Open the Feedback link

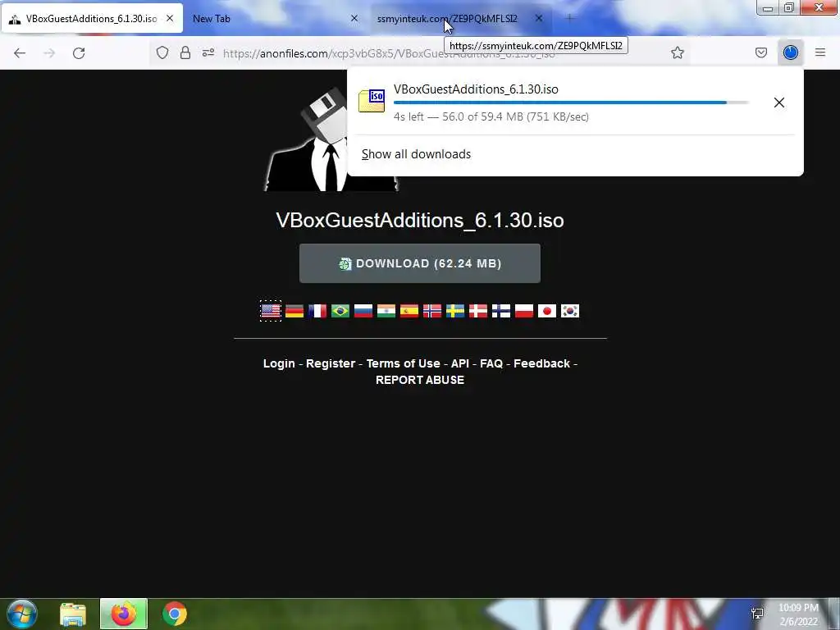[x=541, y=363]
